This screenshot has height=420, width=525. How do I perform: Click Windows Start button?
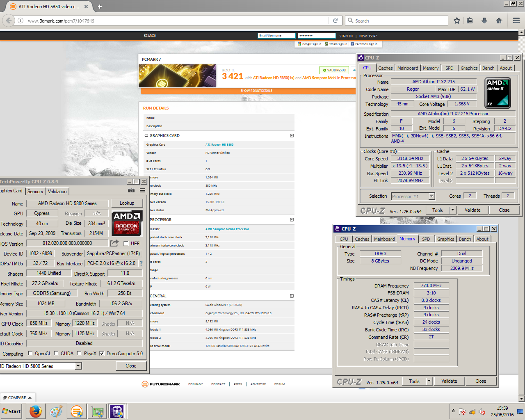coord(11,411)
